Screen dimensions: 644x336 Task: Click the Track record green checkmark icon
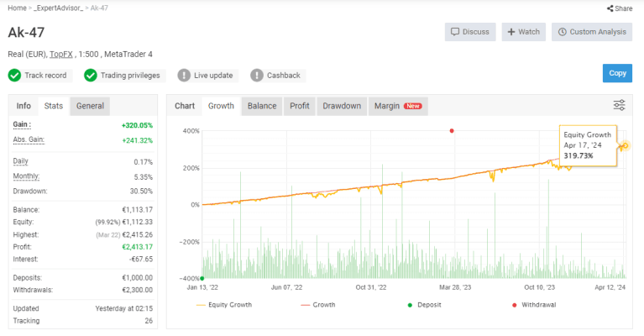(14, 76)
